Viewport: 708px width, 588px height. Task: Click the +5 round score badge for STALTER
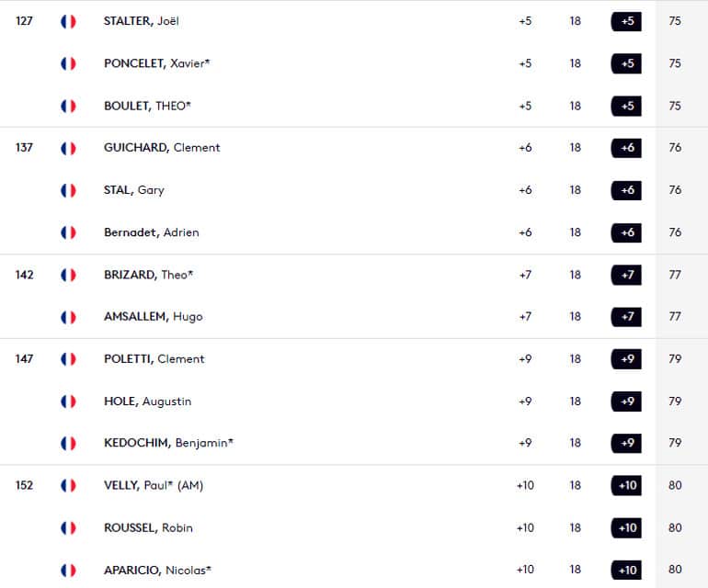pos(626,21)
